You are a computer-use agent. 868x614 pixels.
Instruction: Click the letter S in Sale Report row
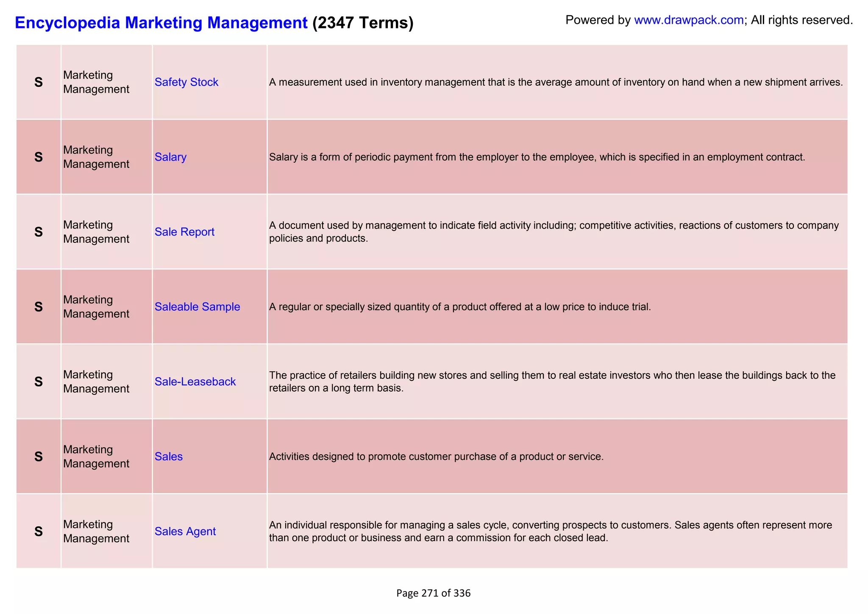(39, 232)
